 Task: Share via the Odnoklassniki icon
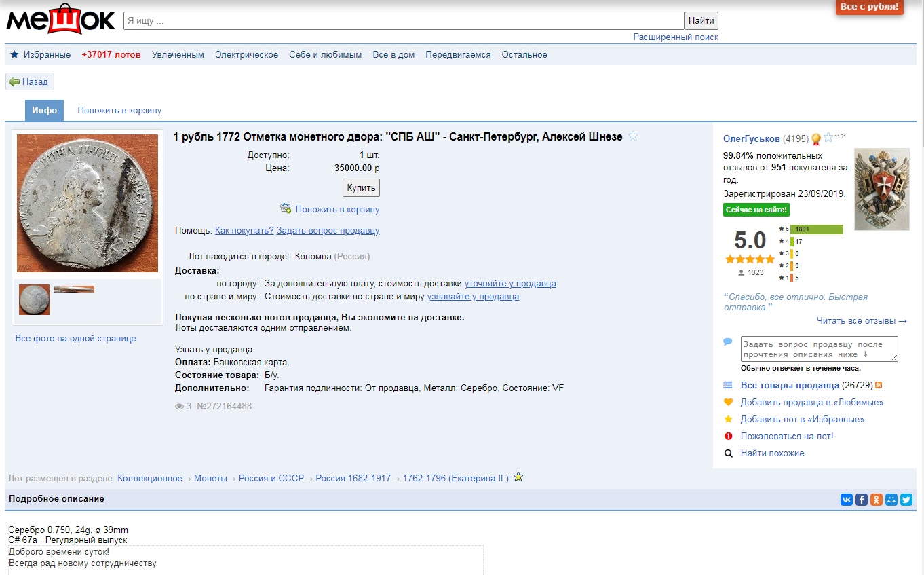pos(877,500)
